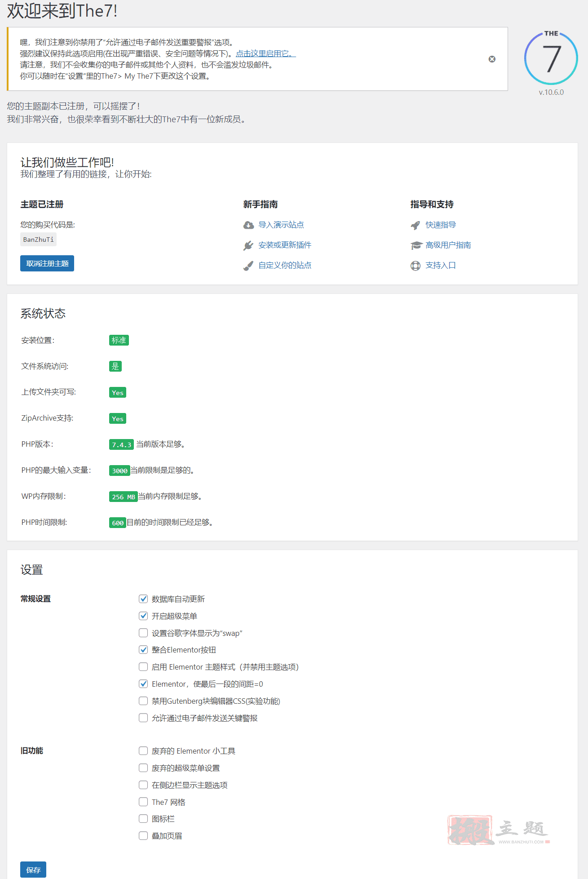The height and width of the screenshot is (879, 588).
Task: Click the BanZhuTi purchase code
Action: [38, 240]
